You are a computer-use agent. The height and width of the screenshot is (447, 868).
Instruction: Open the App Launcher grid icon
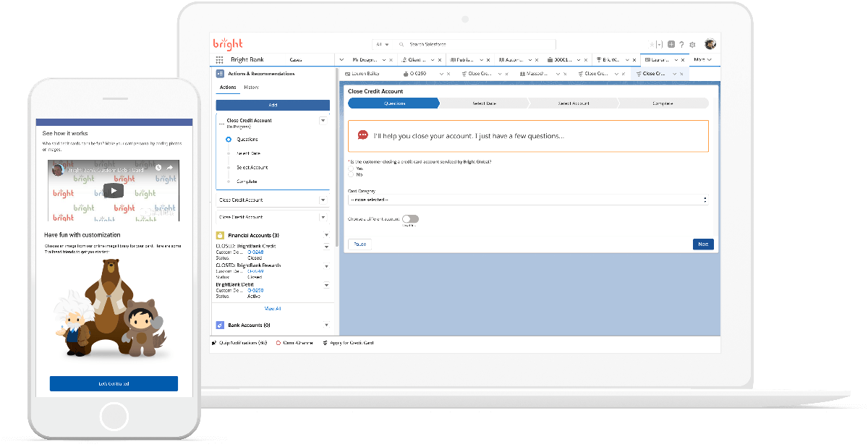pyautogui.click(x=219, y=60)
